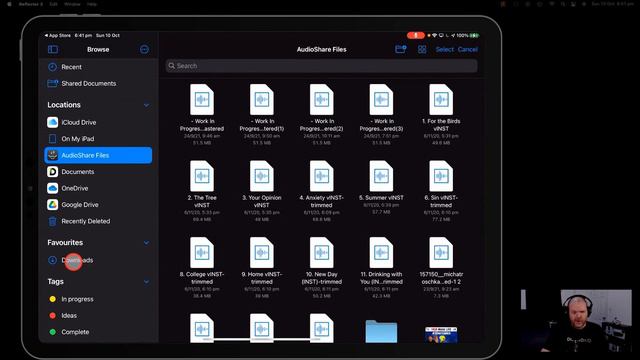Open On My iPad location

tap(98, 139)
